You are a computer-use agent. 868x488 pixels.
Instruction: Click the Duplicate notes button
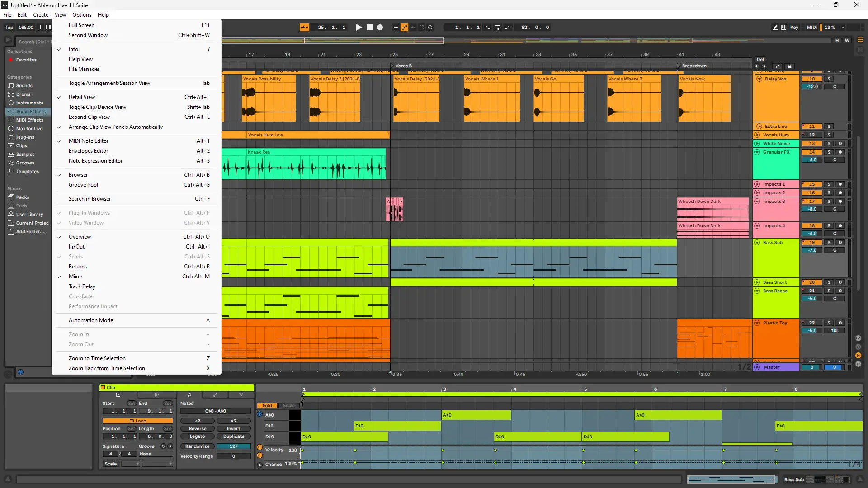tap(233, 436)
